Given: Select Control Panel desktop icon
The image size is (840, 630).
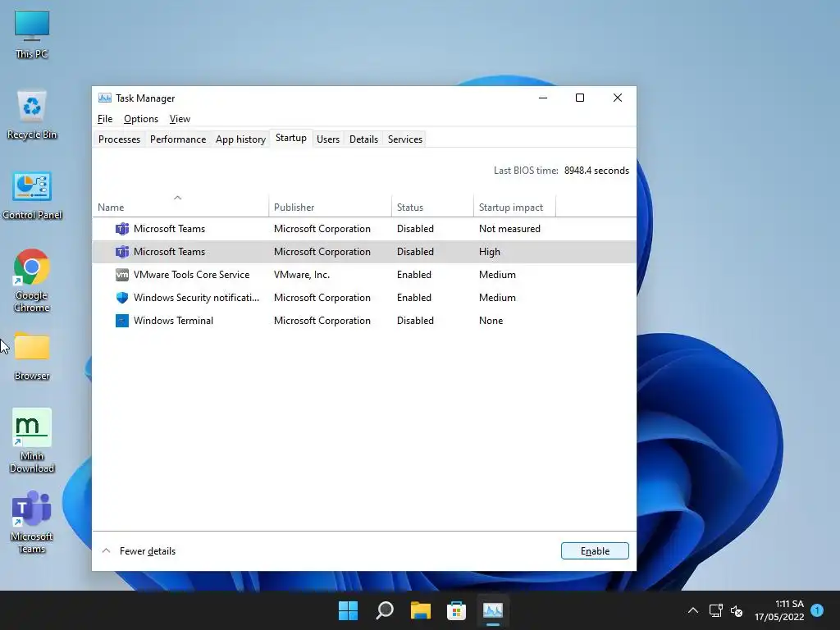Looking at the screenshot, I should click(x=32, y=195).
